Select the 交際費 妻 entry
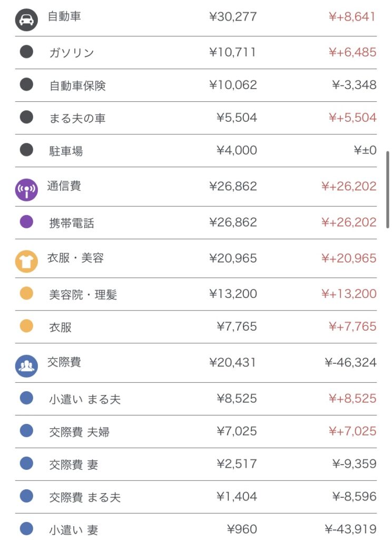Screen dimensions: 392x540 tap(74, 465)
